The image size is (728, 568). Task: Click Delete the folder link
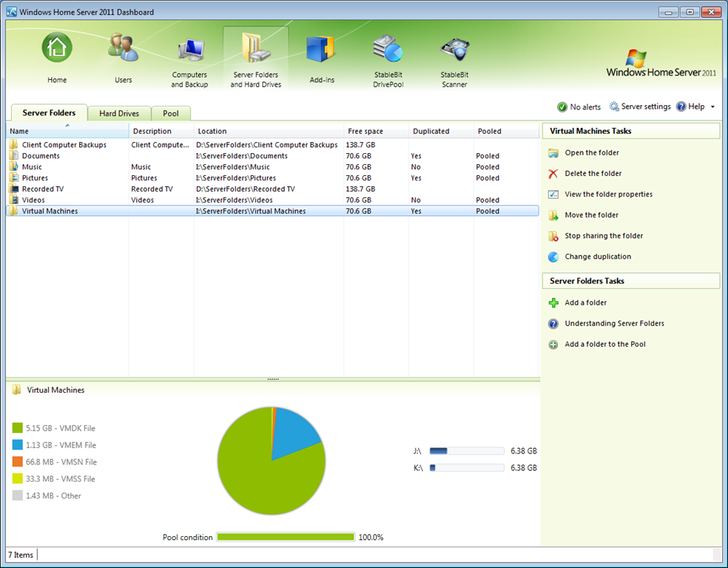(593, 174)
